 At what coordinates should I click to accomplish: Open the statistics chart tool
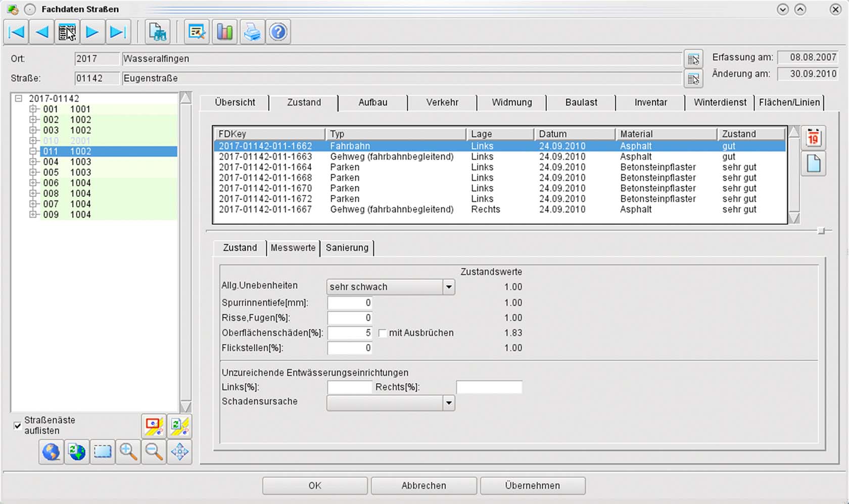224,31
